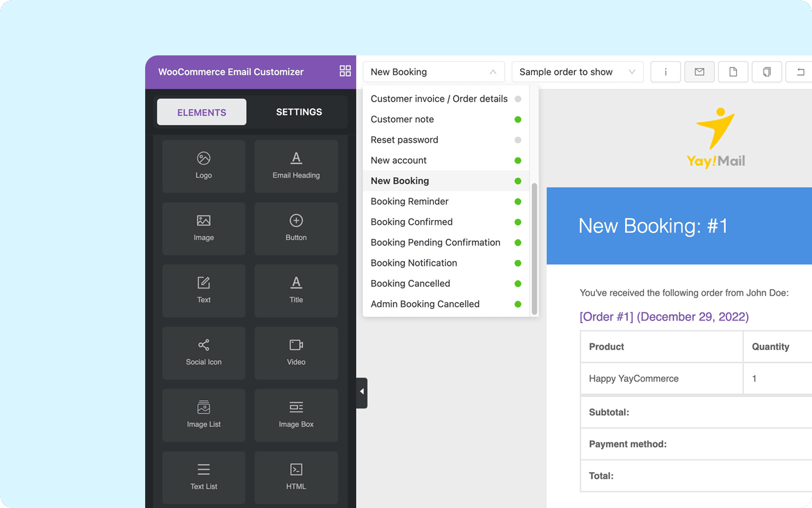Add a Video element

click(x=296, y=353)
